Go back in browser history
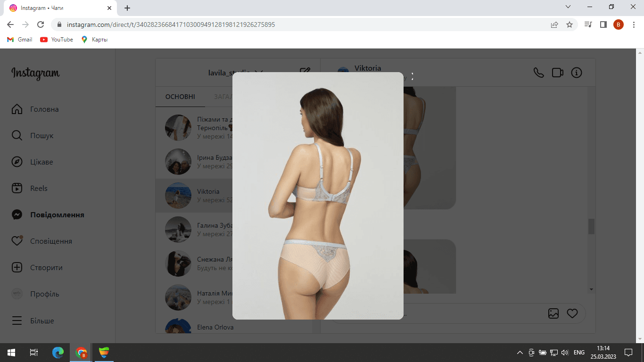Screen dimensions: 644x362 [10, 25]
